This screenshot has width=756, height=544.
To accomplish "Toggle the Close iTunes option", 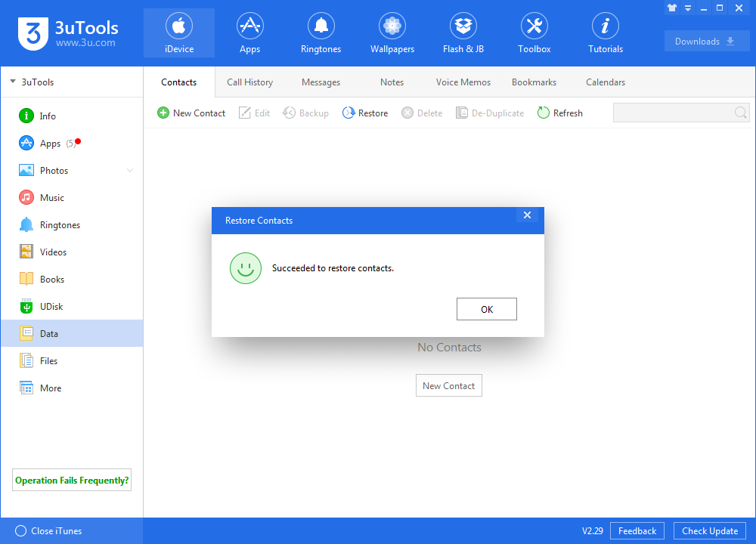I will (x=48, y=531).
